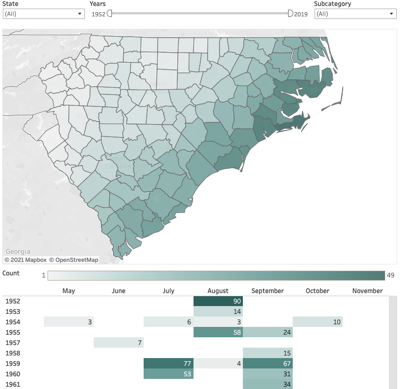Click the May column header
Viewport: 400px width, 389px height.
[x=69, y=291]
